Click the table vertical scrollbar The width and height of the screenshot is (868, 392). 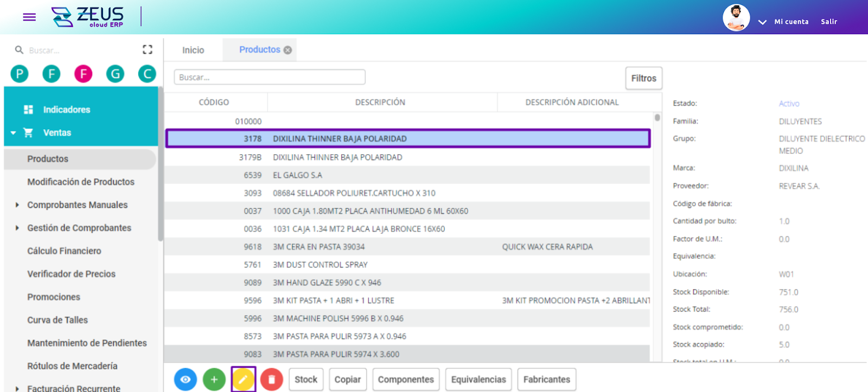657,117
